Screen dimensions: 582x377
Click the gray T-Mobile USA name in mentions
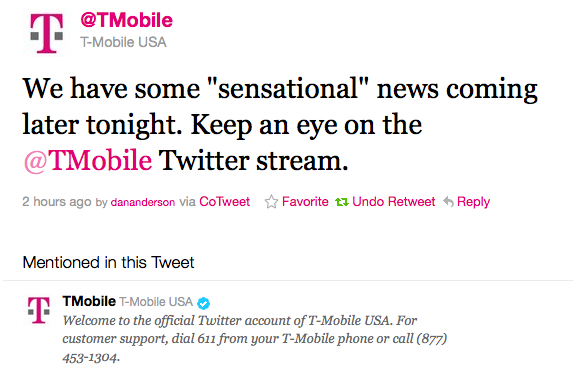156,302
